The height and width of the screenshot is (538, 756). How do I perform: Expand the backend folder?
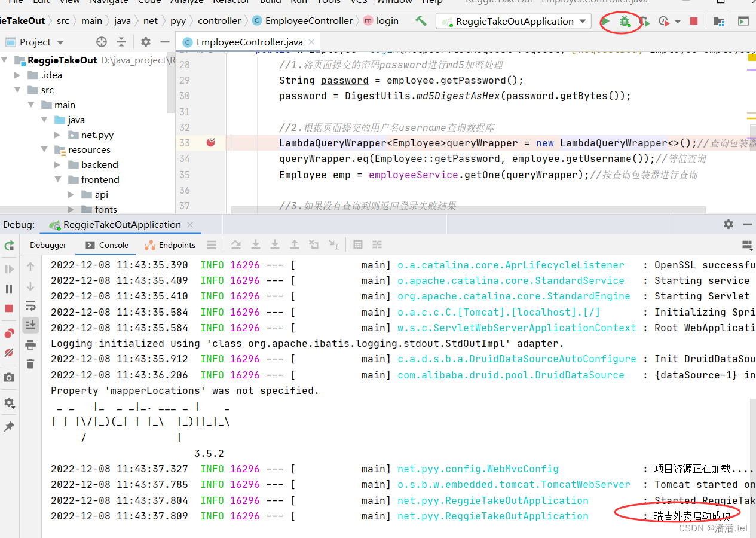click(x=57, y=165)
